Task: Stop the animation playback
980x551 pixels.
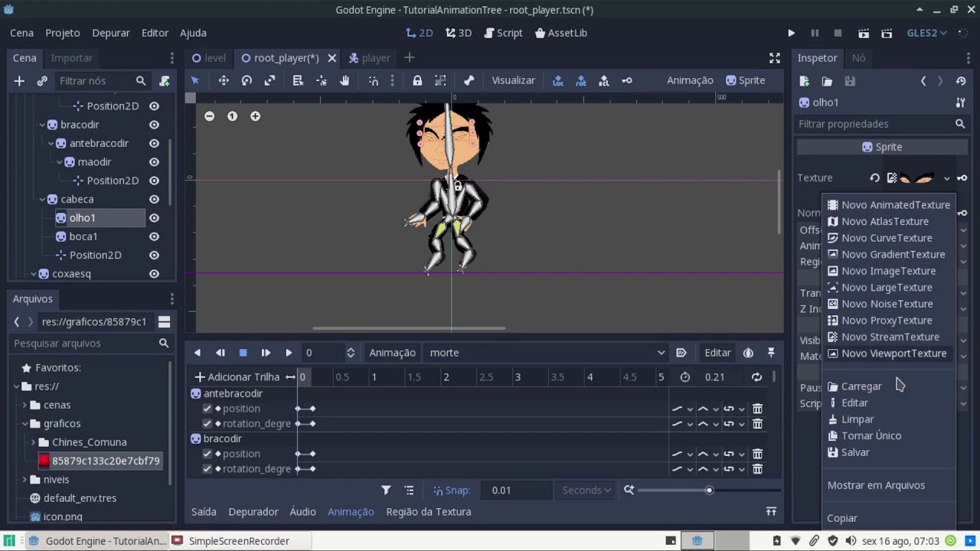Action: 243,353
